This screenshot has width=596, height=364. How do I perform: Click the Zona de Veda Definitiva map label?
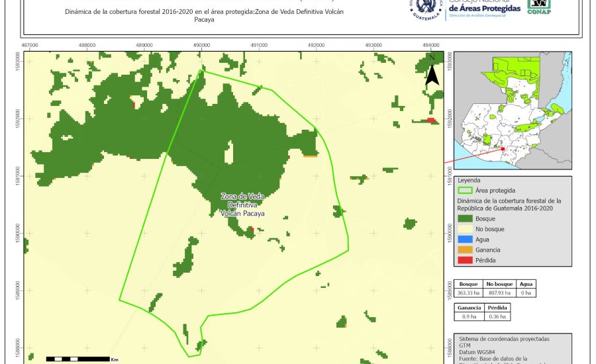[x=242, y=205]
